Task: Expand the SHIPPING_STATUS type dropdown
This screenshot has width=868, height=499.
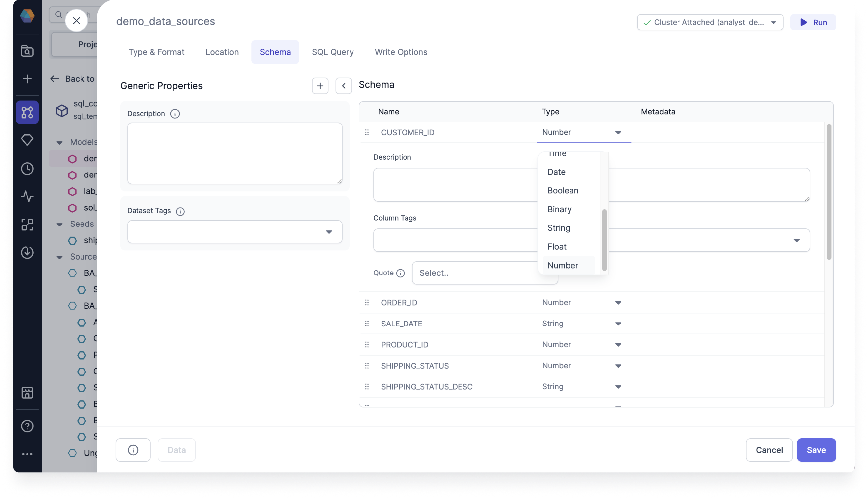Action: click(x=618, y=365)
